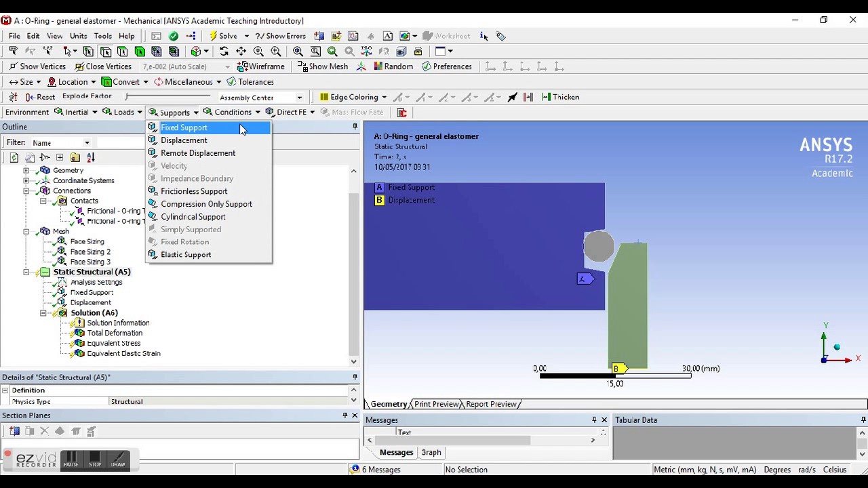Select the body selection filter green cube
The height and width of the screenshot is (488, 868).
(x=140, y=52)
